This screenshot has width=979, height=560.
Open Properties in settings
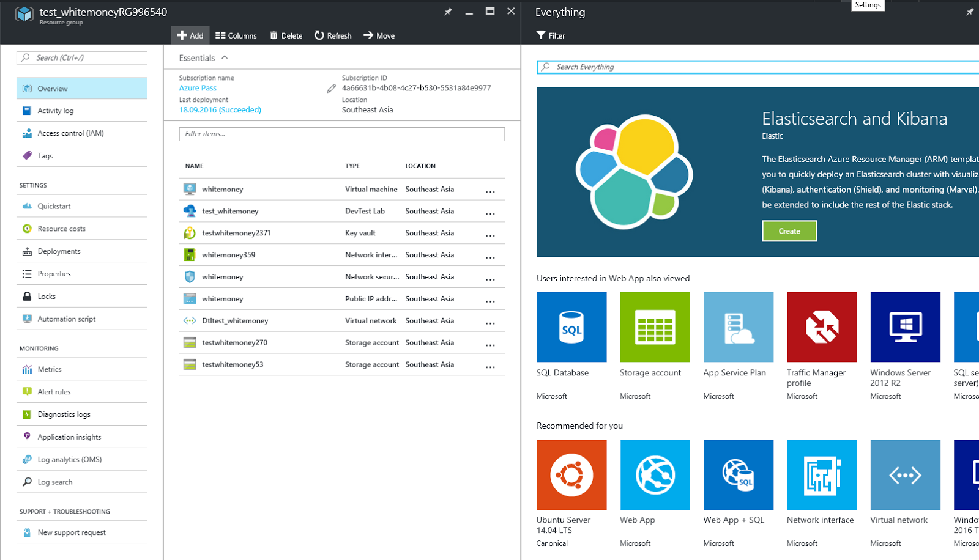(82, 274)
